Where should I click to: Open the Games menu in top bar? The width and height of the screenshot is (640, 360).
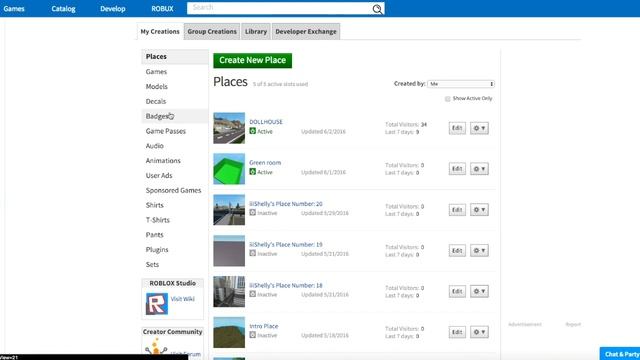pyautogui.click(x=14, y=9)
